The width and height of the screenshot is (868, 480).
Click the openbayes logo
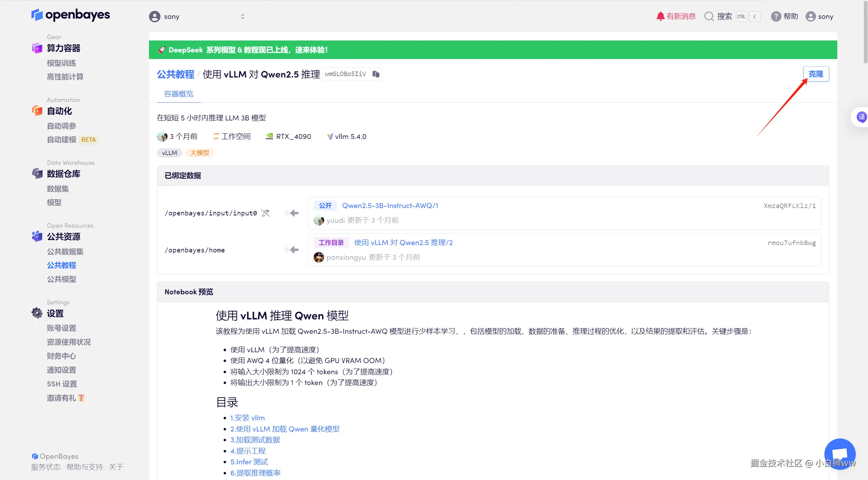click(x=70, y=15)
